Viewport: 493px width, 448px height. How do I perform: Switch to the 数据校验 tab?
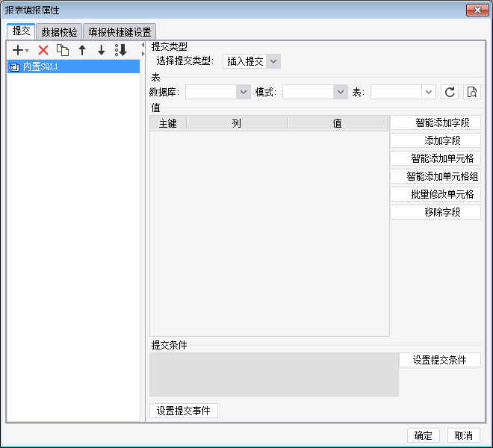click(59, 32)
